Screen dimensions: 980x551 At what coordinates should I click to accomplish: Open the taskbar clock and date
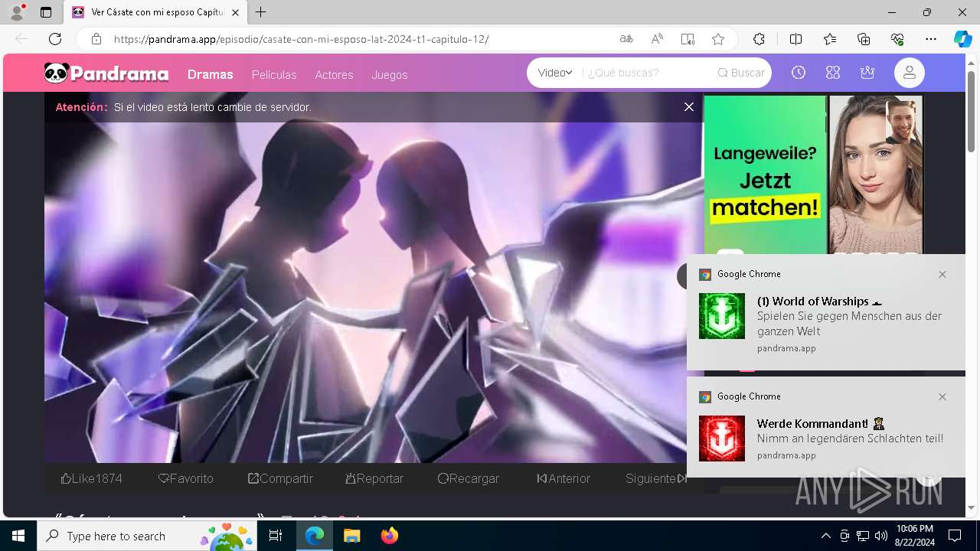click(x=914, y=536)
